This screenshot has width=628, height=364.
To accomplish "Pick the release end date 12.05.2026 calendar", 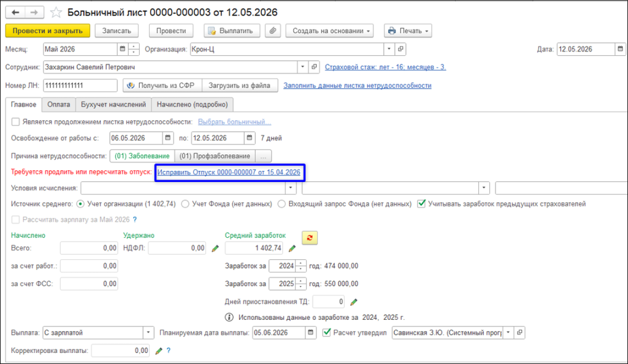I will [x=250, y=138].
